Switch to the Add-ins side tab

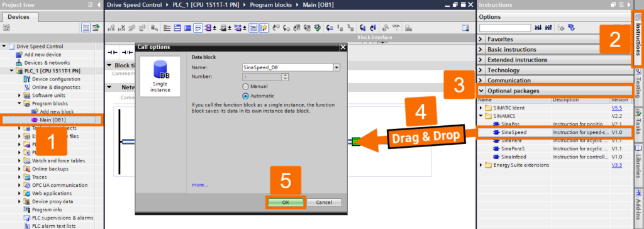(x=638, y=204)
